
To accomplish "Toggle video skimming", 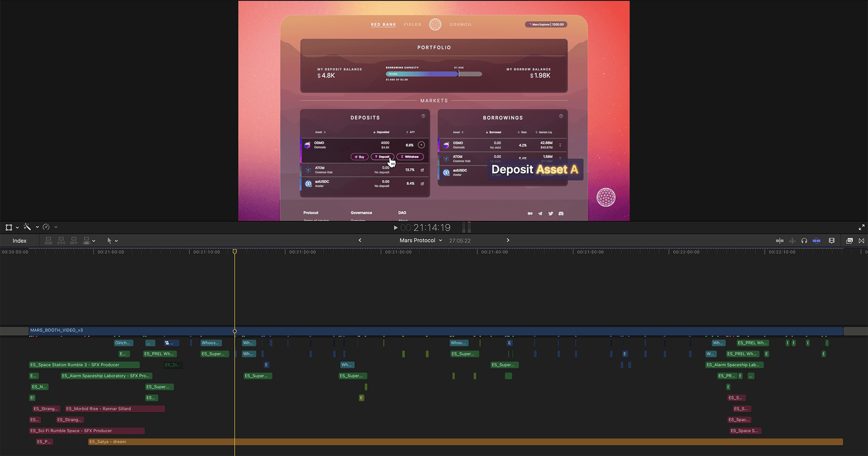I will pyautogui.click(x=780, y=241).
